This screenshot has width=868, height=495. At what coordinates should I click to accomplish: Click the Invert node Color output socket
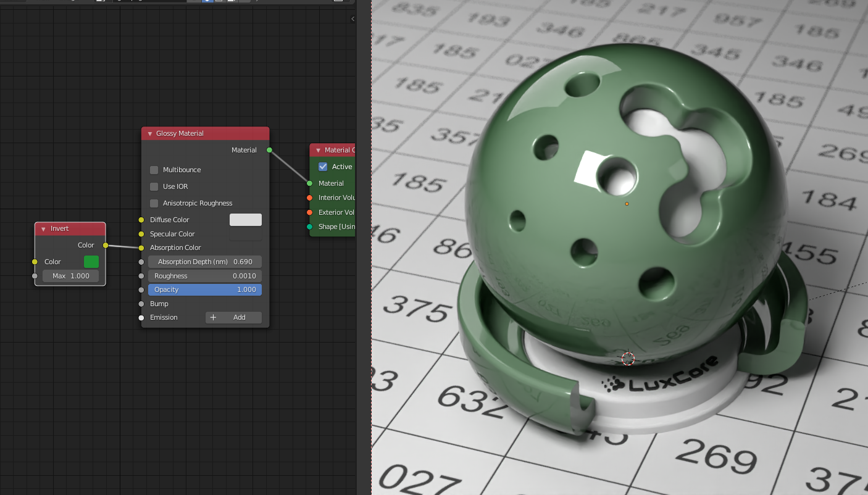pyautogui.click(x=106, y=245)
